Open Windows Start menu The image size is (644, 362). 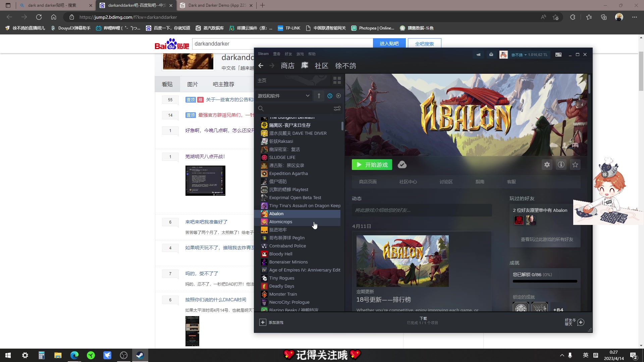[8, 355]
